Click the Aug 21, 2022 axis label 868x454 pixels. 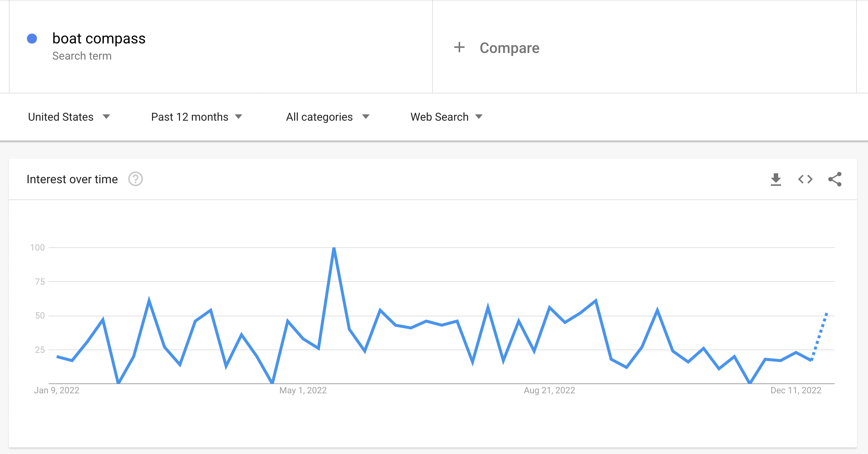(549, 390)
